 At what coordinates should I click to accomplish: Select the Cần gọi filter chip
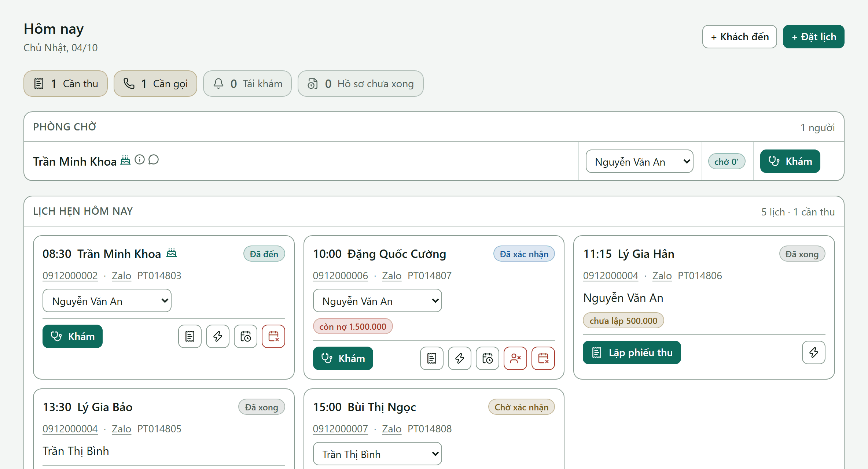[x=155, y=84]
